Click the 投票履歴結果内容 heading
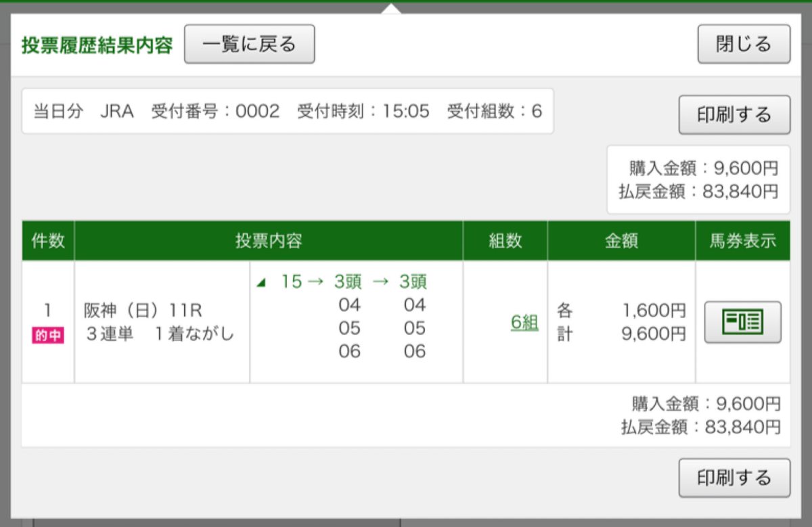 click(97, 46)
